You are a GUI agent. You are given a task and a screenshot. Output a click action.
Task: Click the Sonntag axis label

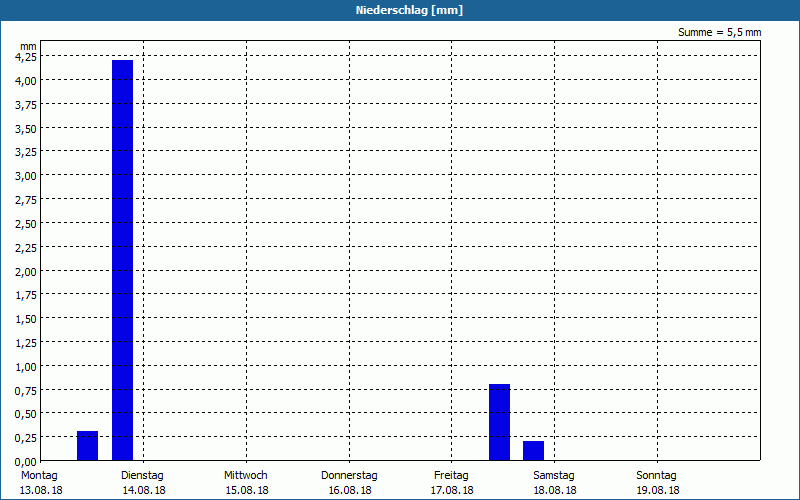click(656, 475)
